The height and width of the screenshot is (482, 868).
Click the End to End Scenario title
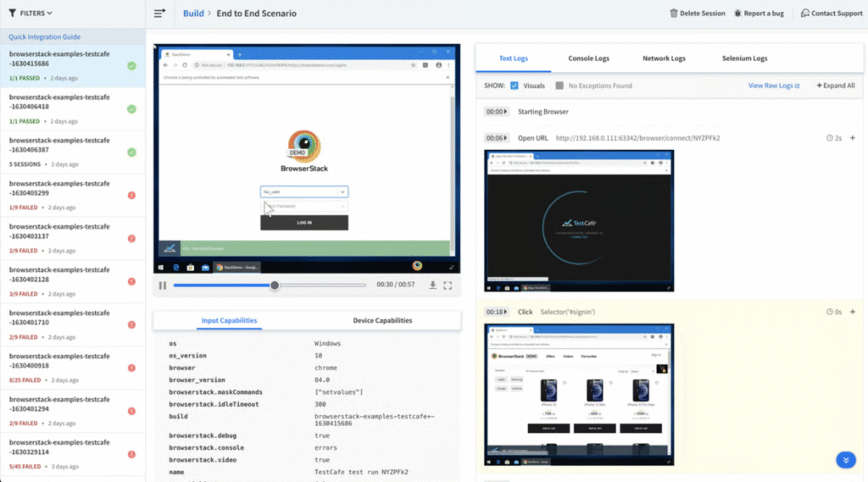[256, 14]
